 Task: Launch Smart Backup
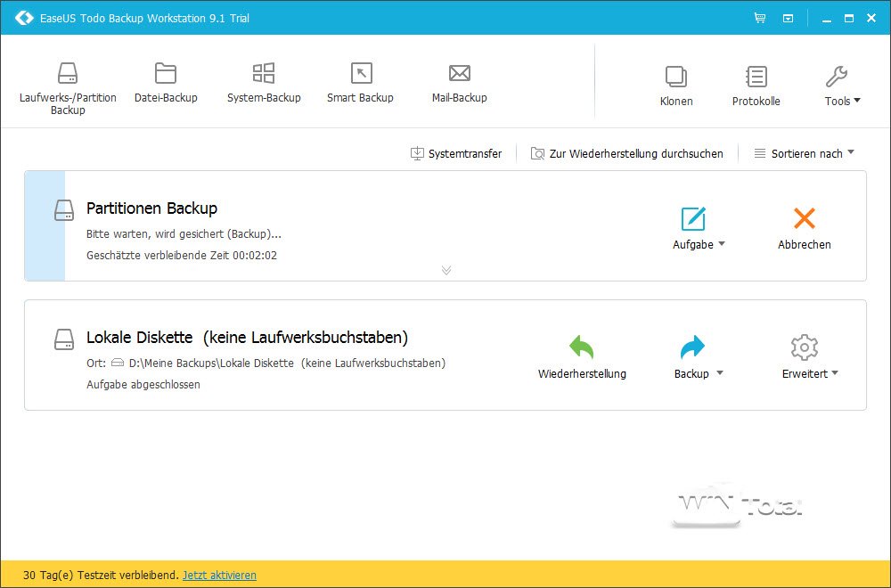(x=360, y=83)
